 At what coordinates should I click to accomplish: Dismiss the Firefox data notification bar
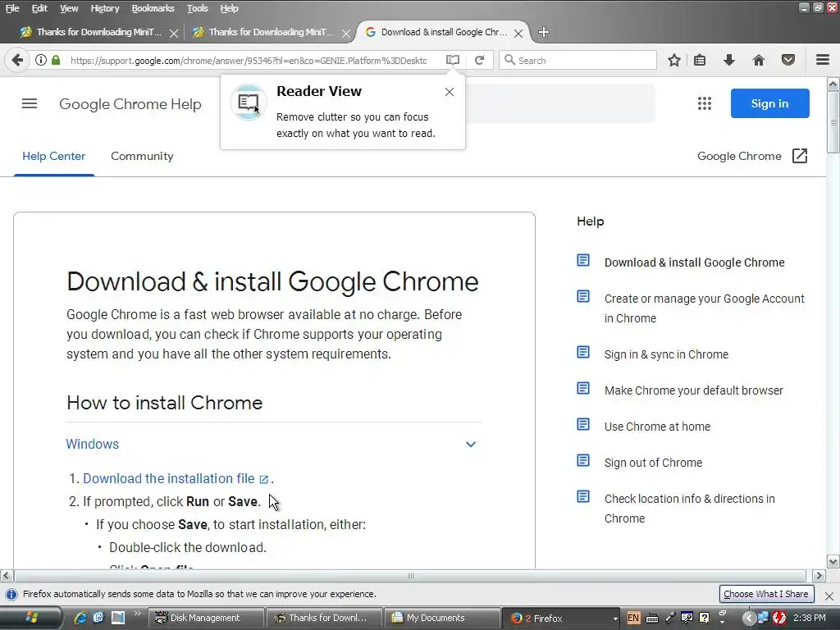829,596
